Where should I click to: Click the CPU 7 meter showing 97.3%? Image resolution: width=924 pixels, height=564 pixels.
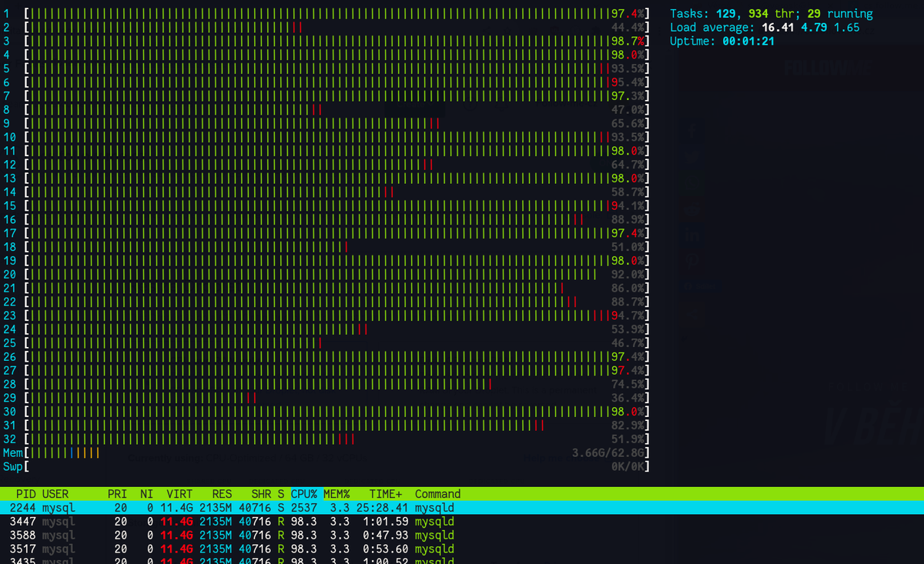pos(326,95)
